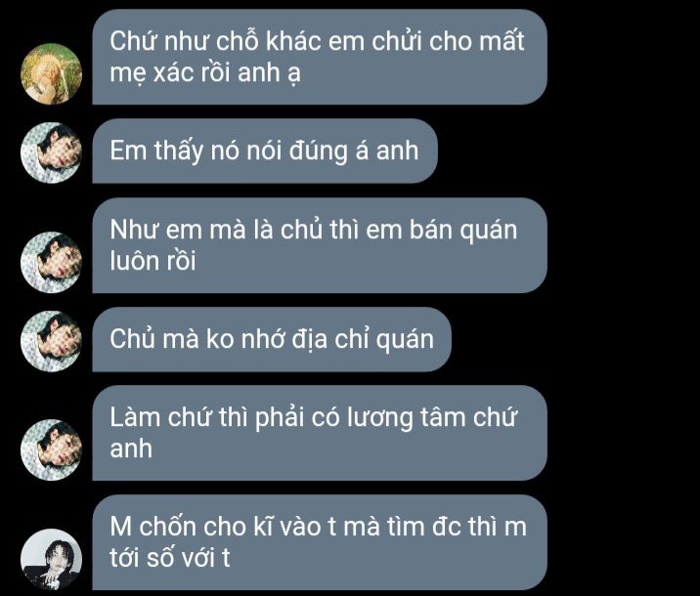Select the message 'Chứ như chỗ khác em chửi'
The height and width of the screenshot is (596, 700).
(320, 57)
